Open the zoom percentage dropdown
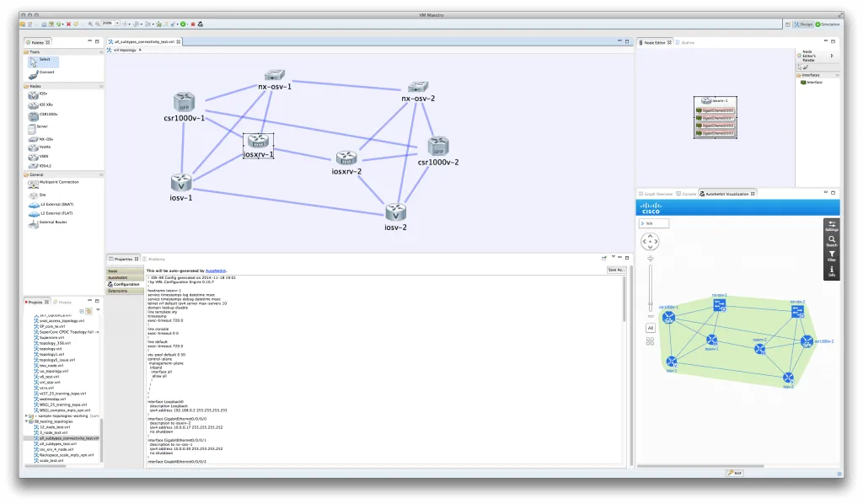This screenshot has height=504, width=863. (x=117, y=24)
